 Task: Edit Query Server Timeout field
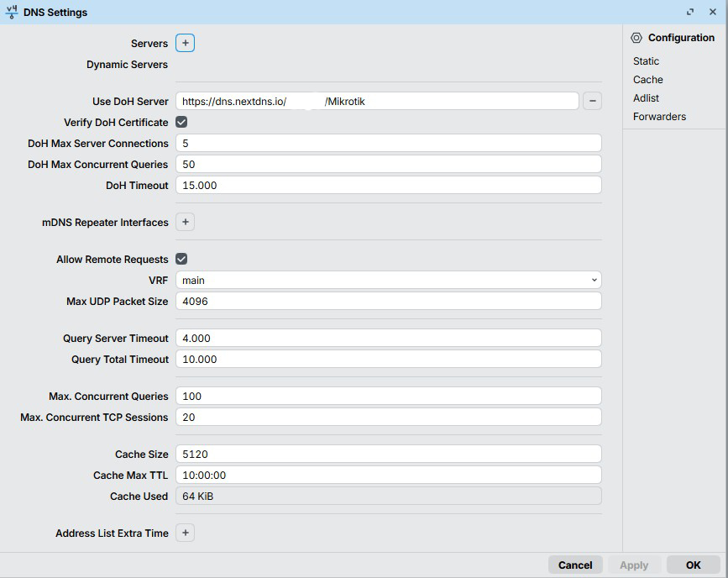389,339
